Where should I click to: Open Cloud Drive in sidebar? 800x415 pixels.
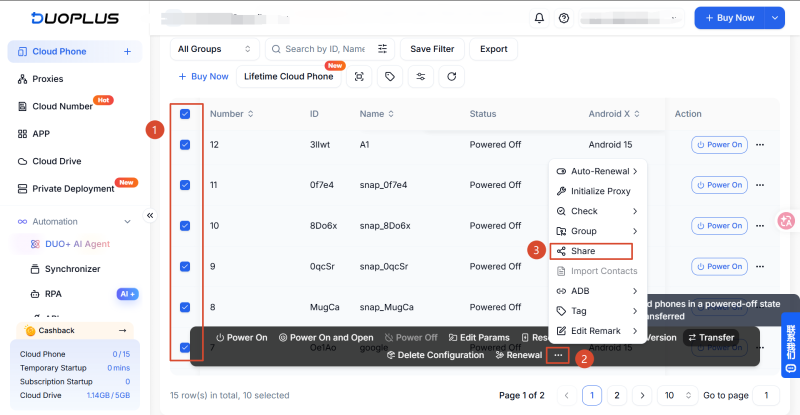[x=57, y=161]
